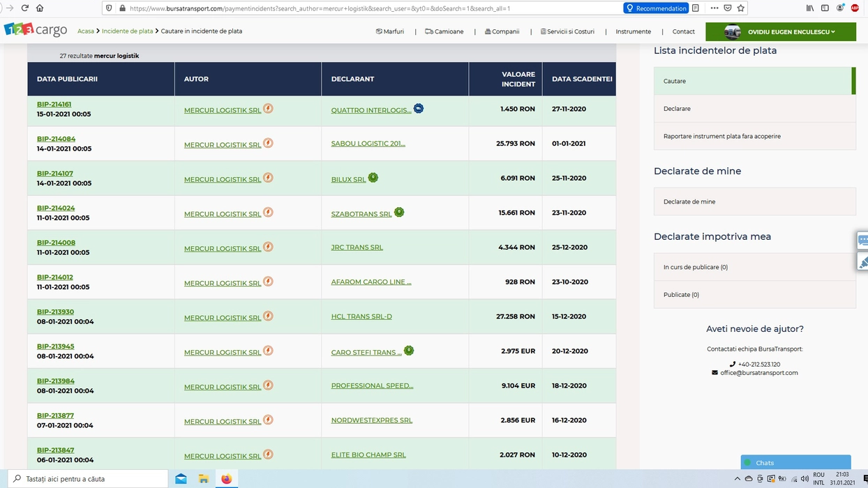Click the lightning badge in BIP-213930 row

[268, 316]
